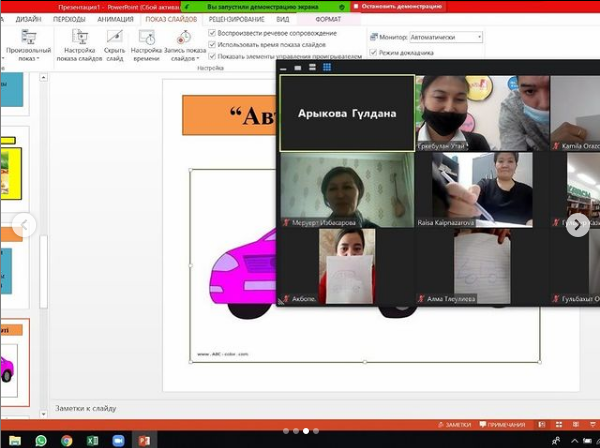Expand the Монитор dropdown list
The image size is (600, 448).
(x=479, y=37)
